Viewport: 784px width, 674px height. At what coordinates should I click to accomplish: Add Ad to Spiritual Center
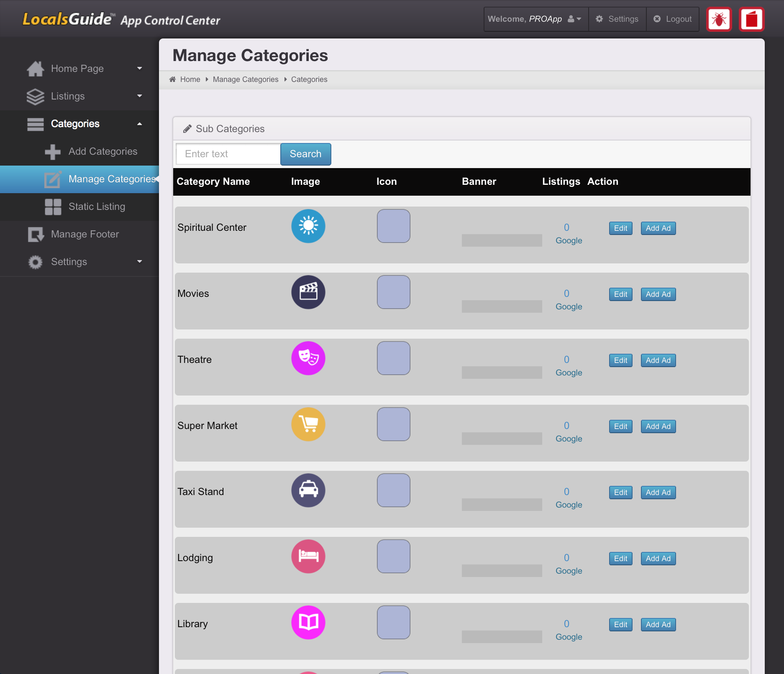click(658, 228)
